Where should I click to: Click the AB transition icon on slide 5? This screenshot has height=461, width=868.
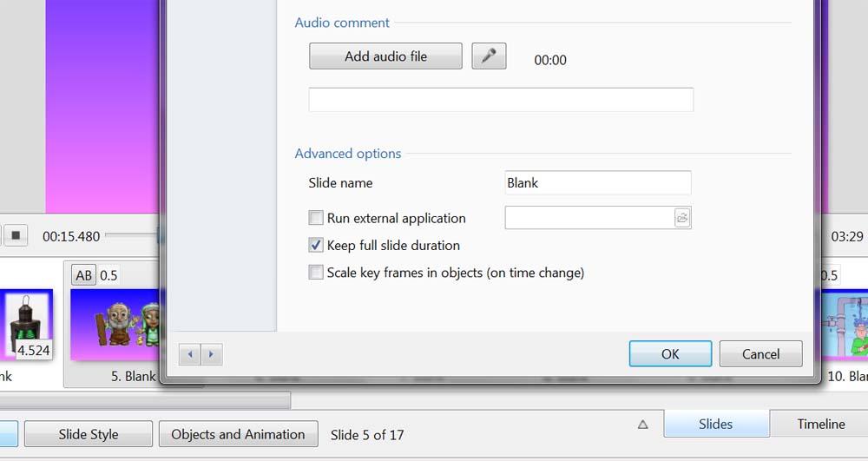tap(83, 275)
